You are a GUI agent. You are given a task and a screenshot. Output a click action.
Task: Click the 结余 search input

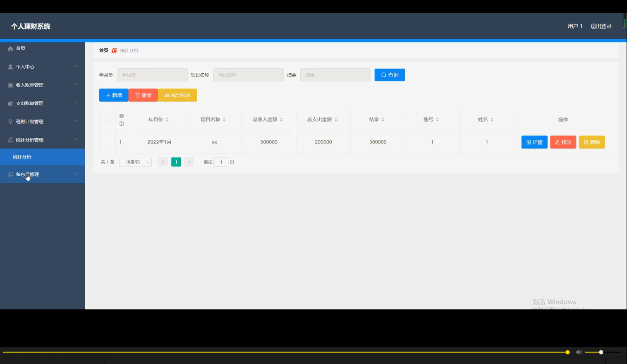pyautogui.click(x=335, y=75)
